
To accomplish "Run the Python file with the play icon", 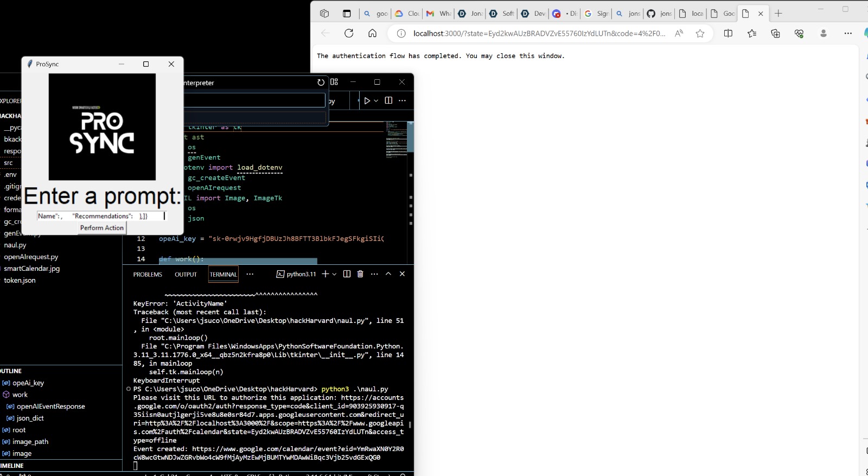I will (367, 100).
